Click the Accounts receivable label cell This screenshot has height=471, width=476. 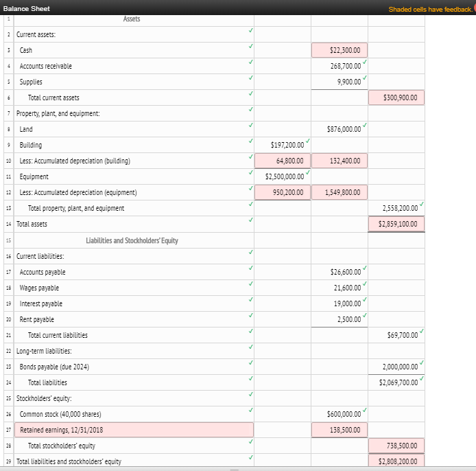click(x=134, y=66)
